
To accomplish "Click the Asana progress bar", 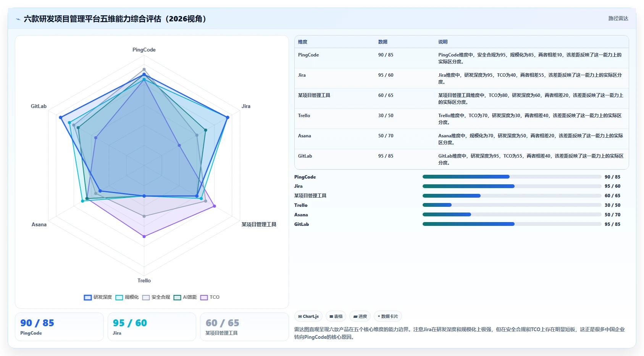I will pyautogui.click(x=512, y=214).
